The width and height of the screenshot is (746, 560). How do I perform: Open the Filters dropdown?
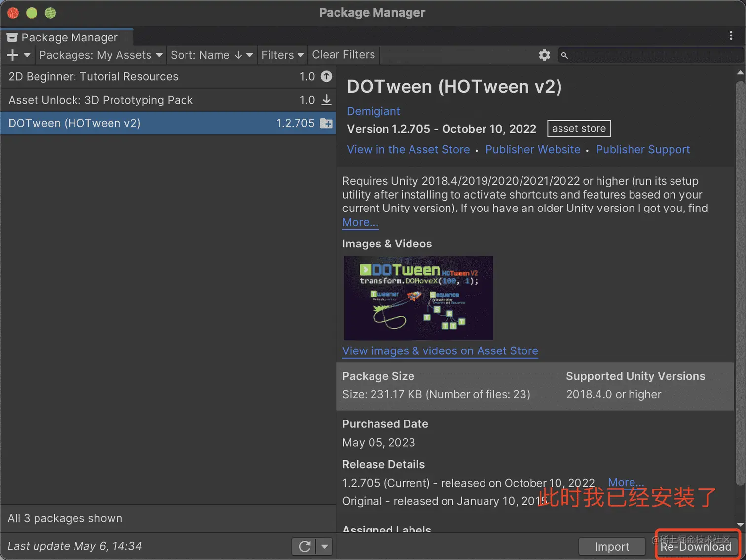282,55
